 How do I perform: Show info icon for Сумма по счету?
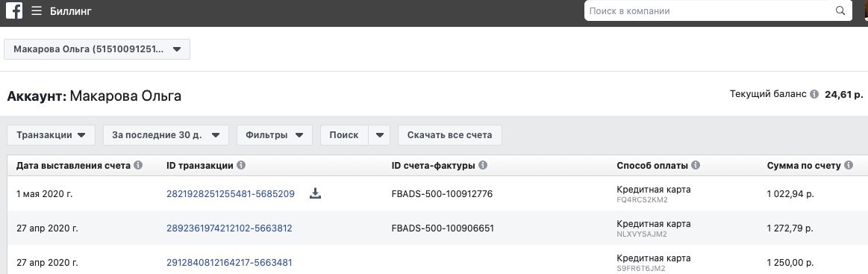coord(848,165)
